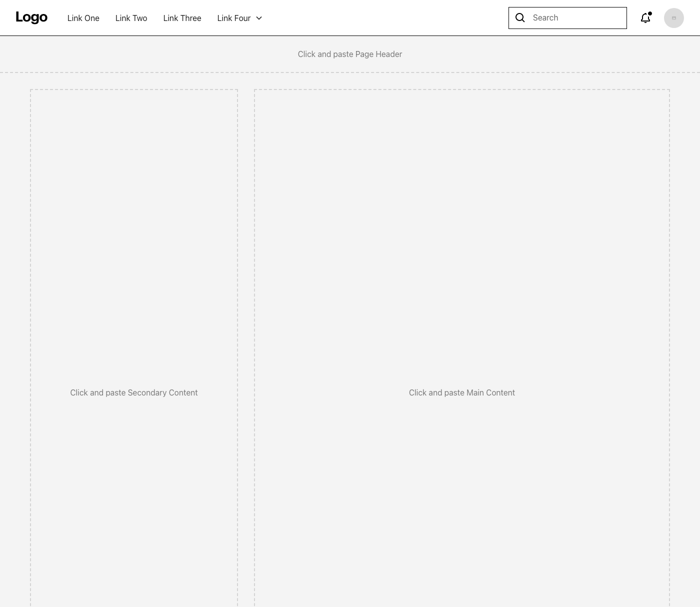Click the search magnifier icon
700x607 pixels.
(520, 18)
